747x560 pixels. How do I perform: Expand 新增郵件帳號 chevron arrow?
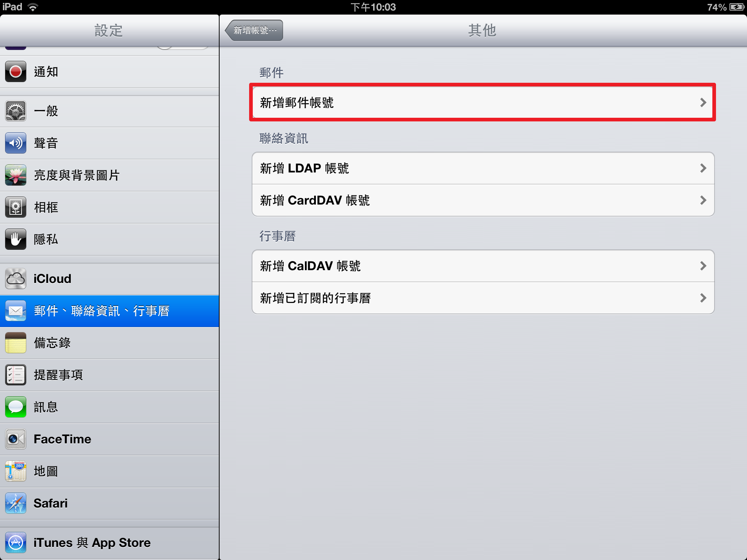[703, 102]
